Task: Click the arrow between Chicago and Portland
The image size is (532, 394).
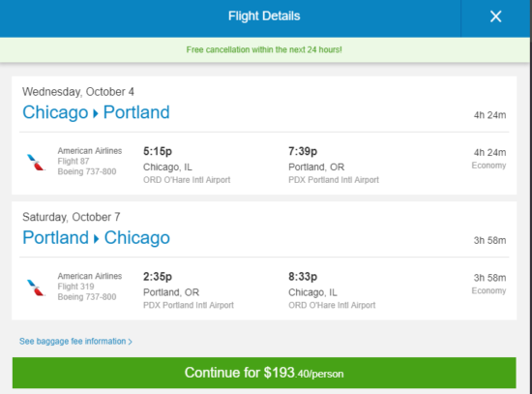Action: click(x=96, y=113)
